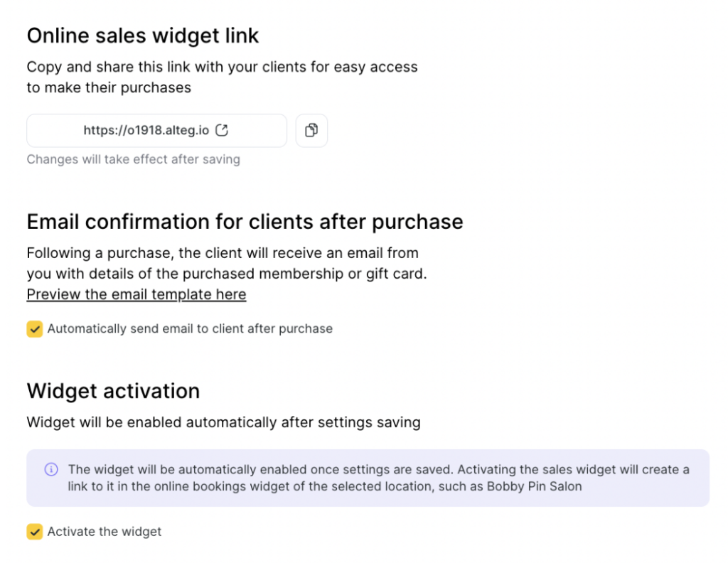Click the "Copy and share this link" description

222,68
